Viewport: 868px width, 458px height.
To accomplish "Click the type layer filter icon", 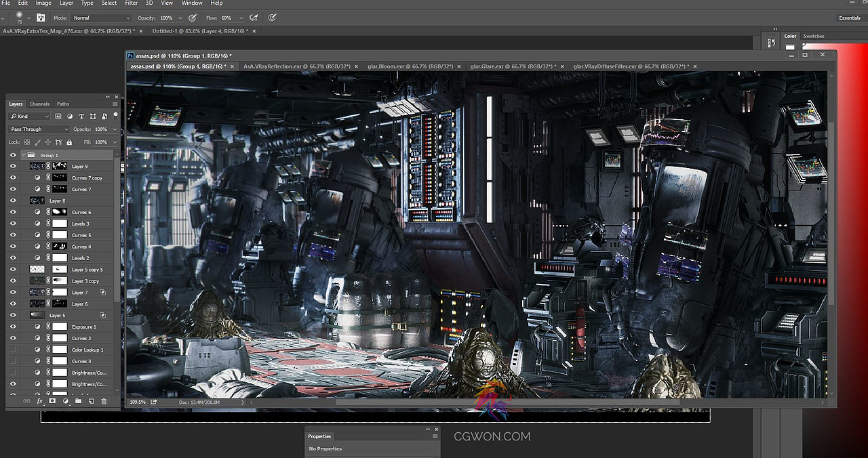I will [x=81, y=116].
